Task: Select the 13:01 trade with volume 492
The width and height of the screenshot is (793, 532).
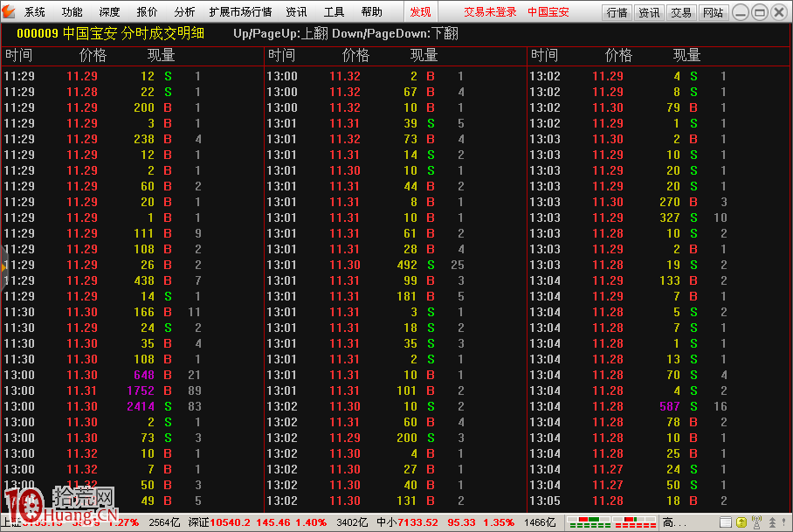Action: click(x=396, y=265)
